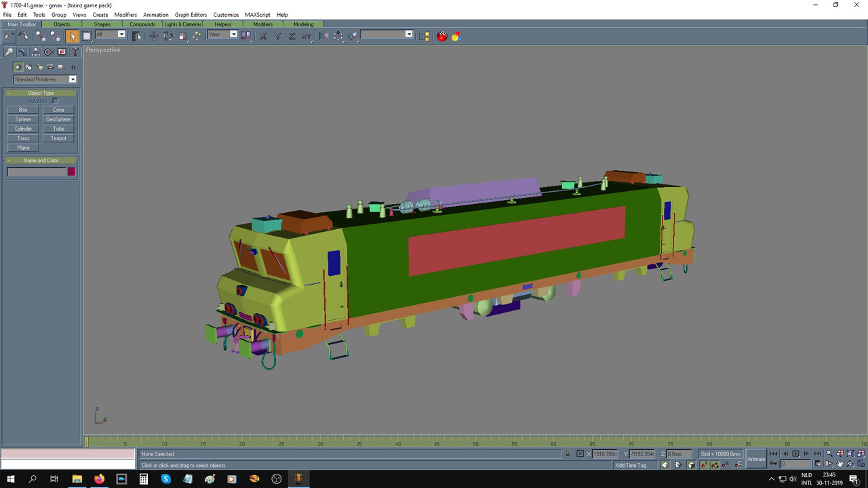The image size is (868, 488).
Task: Open the MAXScript menu
Action: pyautogui.click(x=258, y=14)
